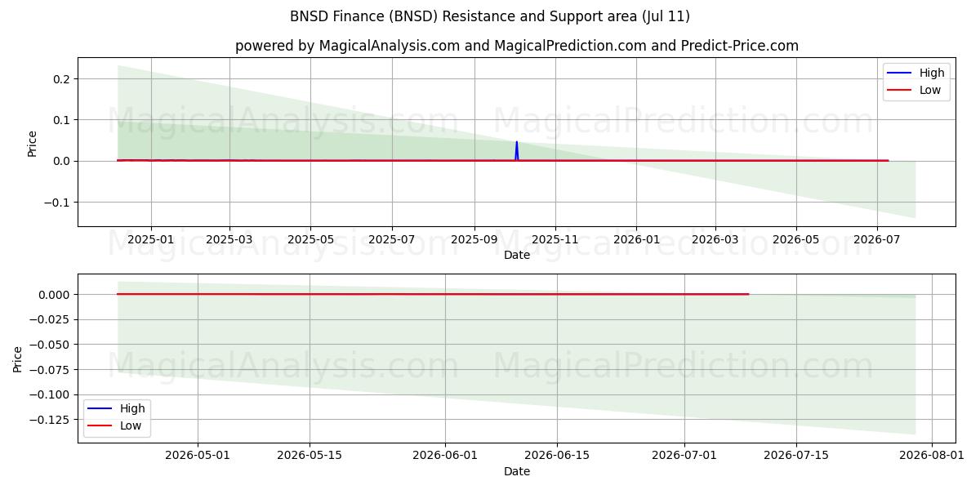Click the 2026-07 date tick label
Screen dimensions: 980x490
click(877, 239)
